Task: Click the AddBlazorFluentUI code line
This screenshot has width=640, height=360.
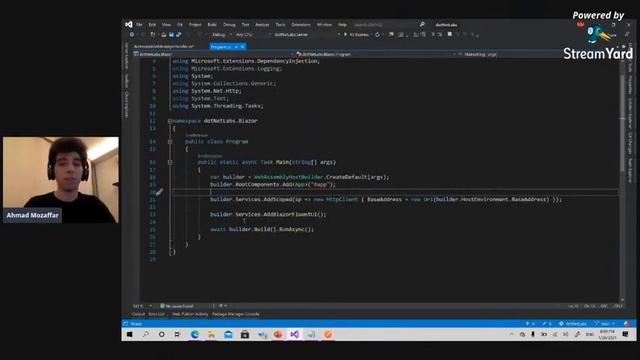Action: click(268, 214)
